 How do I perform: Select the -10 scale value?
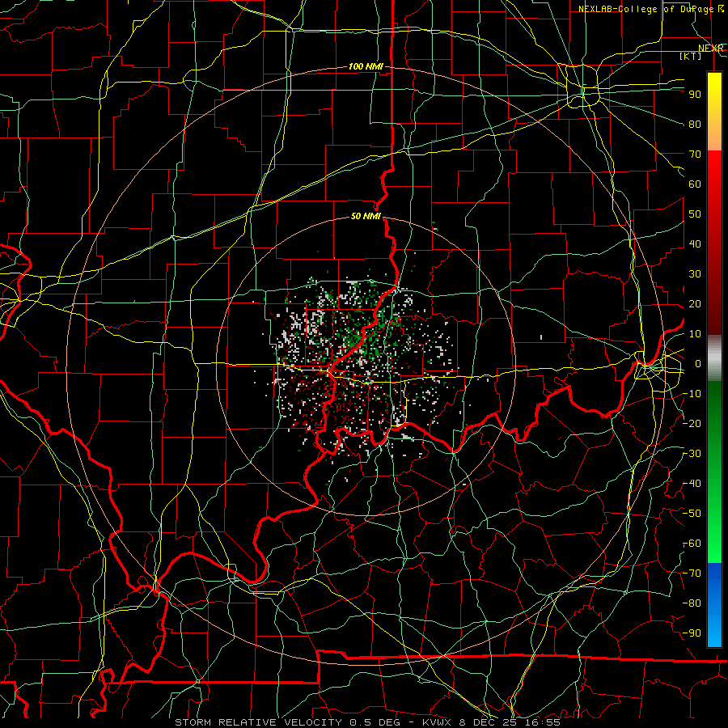coord(692,394)
